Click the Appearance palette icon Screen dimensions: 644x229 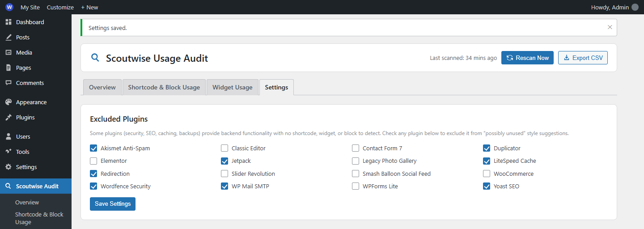(x=8, y=102)
